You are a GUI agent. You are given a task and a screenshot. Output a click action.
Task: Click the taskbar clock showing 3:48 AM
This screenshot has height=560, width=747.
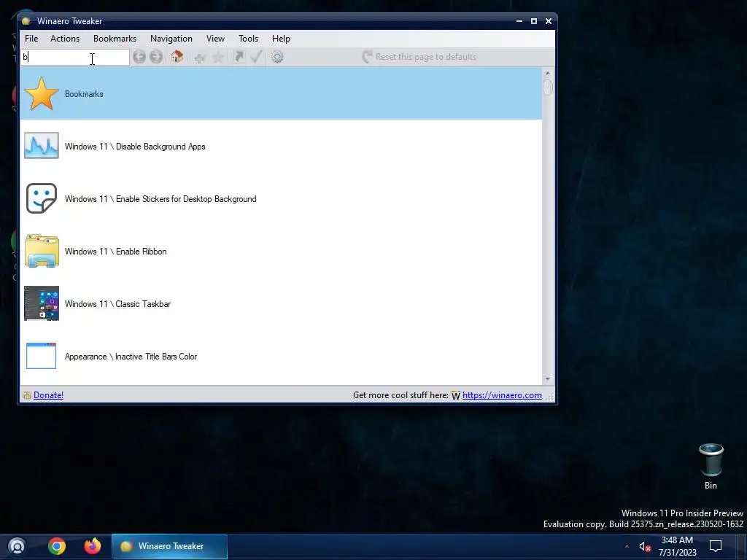677,546
